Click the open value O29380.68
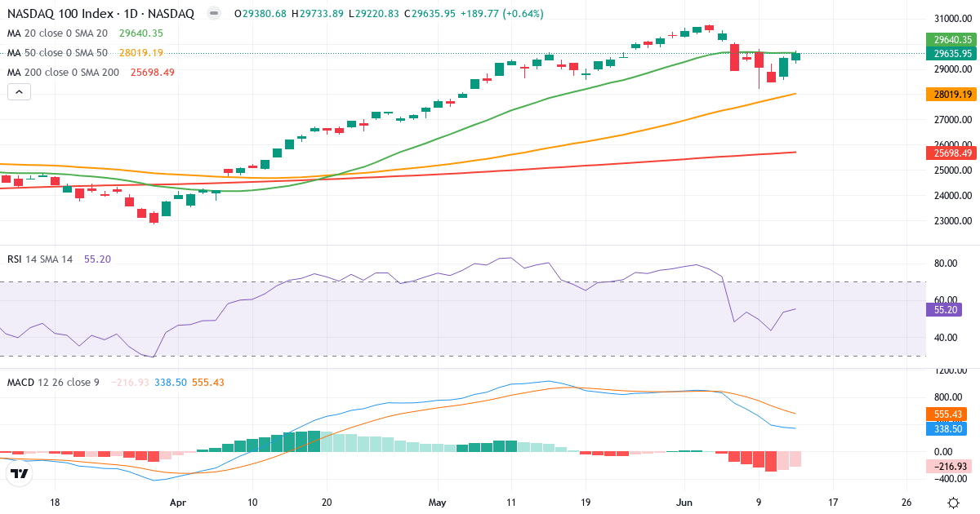The height and width of the screenshot is (514, 980). (x=261, y=14)
